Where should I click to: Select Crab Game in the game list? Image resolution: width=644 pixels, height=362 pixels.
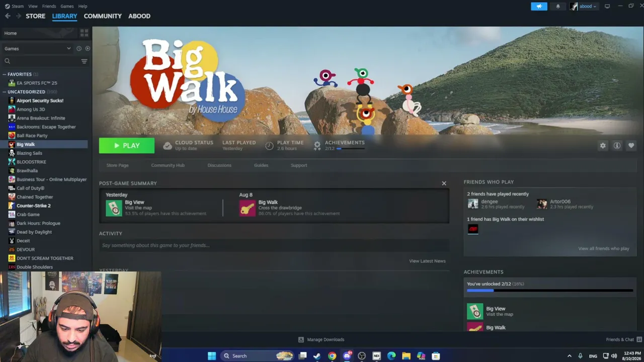pos(28,215)
